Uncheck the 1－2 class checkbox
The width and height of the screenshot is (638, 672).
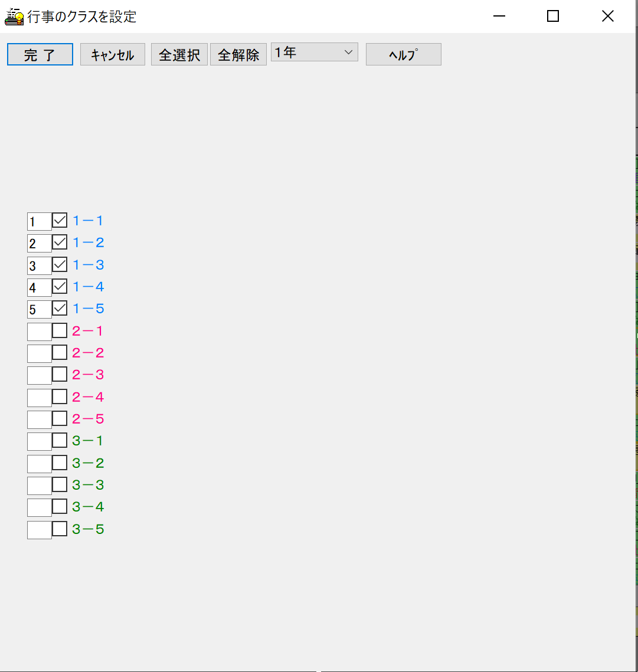pos(60,242)
